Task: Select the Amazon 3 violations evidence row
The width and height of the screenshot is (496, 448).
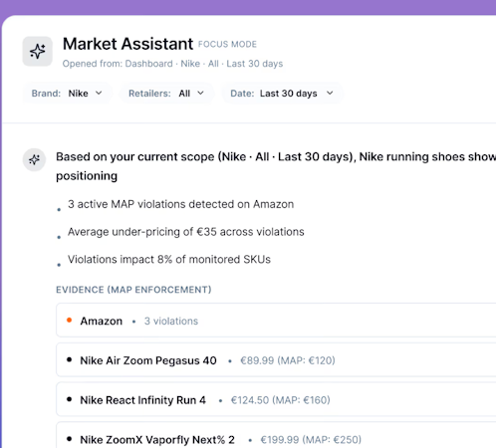Action: pos(276,321)
